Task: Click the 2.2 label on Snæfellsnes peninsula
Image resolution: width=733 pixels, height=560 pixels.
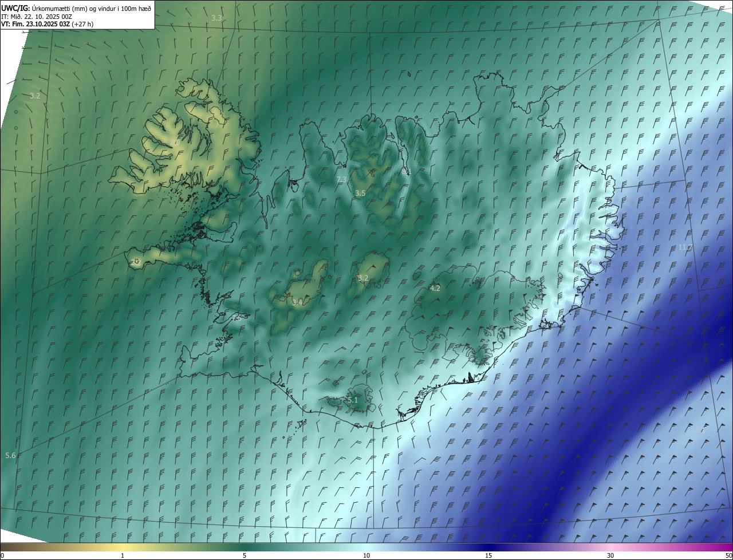Action: [136, 262]
